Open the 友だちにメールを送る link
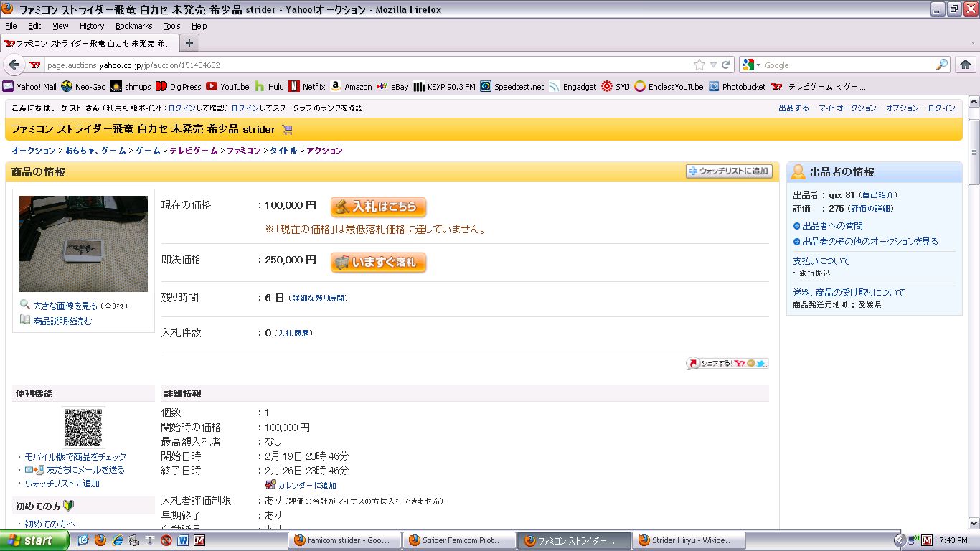Image resolution: width=980 pixels, height=551 pixels. click(85, 469)
